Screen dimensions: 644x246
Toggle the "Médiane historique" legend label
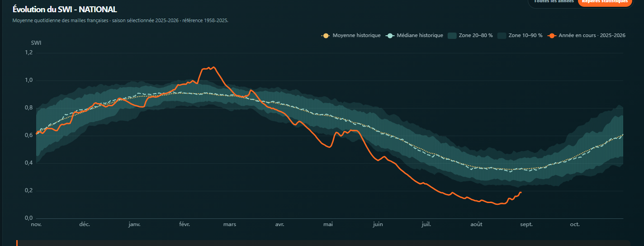click(420, 35)
